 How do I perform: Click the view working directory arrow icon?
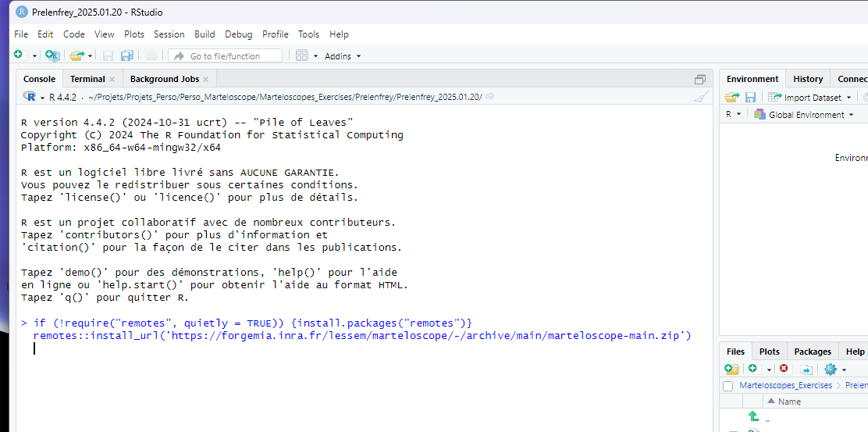(489, 97)
